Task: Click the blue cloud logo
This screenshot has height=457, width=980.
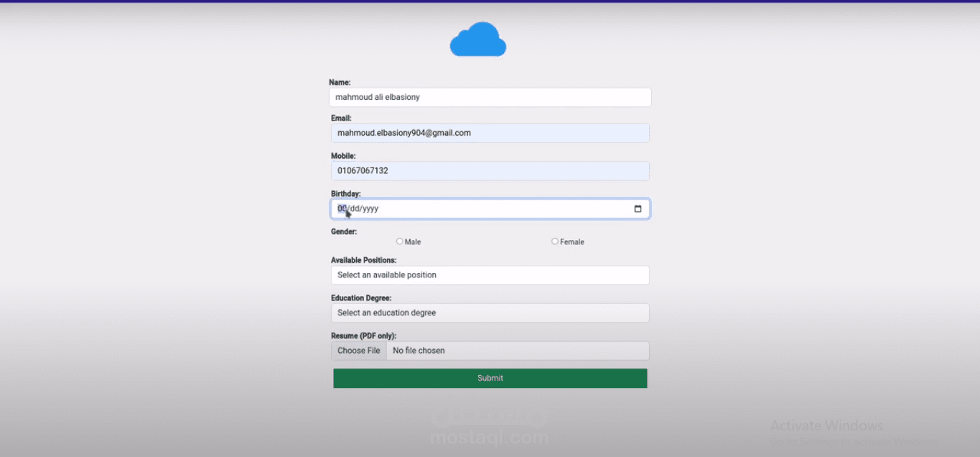Action: pos(477,40)
